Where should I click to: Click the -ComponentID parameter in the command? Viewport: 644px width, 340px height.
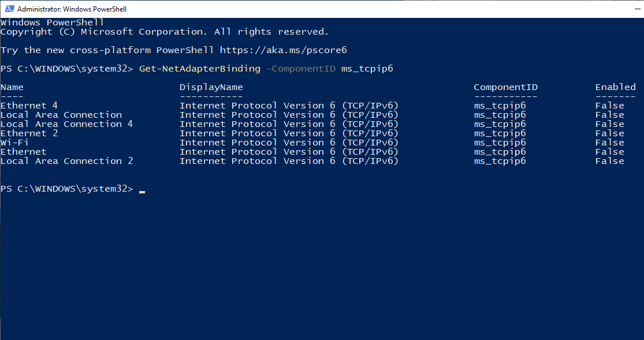[300, 69]
